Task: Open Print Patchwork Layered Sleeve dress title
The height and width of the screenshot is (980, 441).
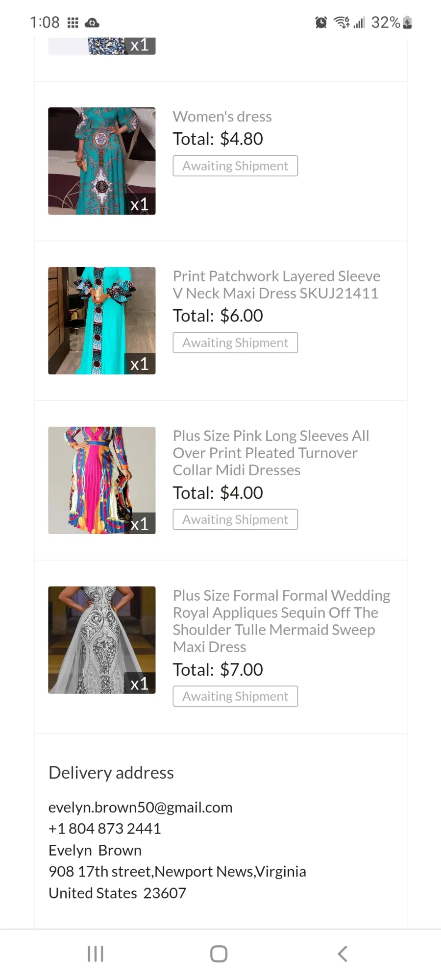Action: [276, 285]
